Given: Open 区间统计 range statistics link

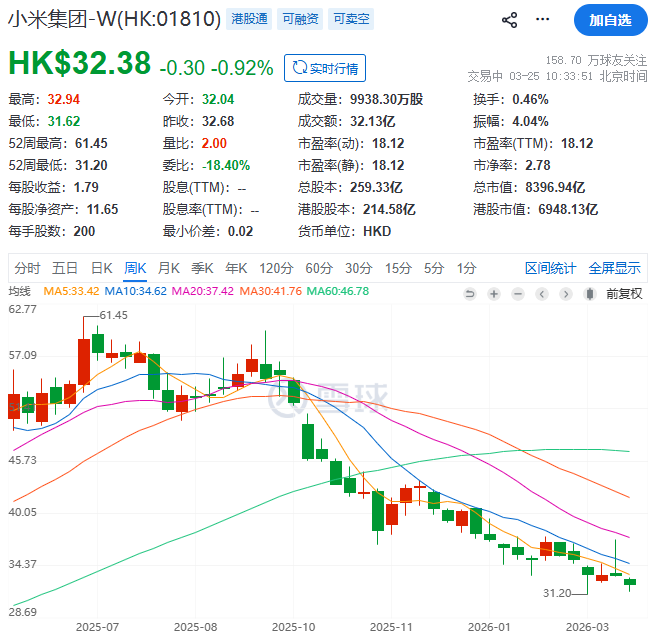Looking at the screenshot, I should [550, 268].
